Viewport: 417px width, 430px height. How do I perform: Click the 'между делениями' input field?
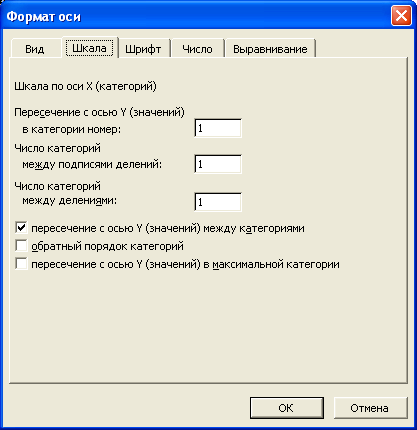[x=218, y=202]
